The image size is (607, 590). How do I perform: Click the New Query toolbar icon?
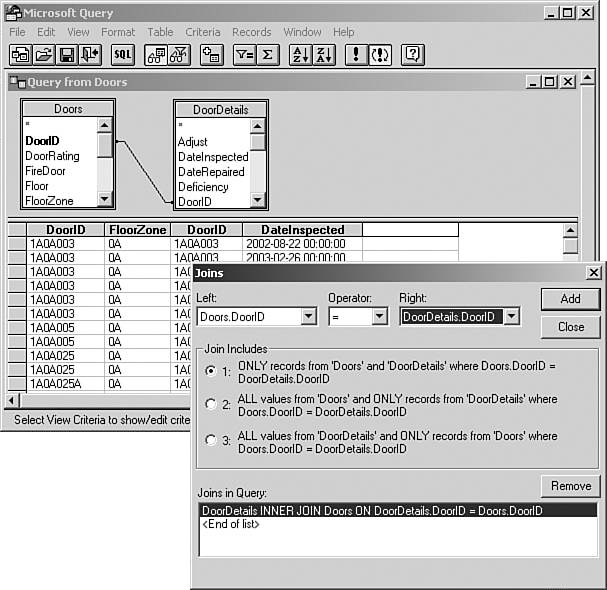coord(21,55)
